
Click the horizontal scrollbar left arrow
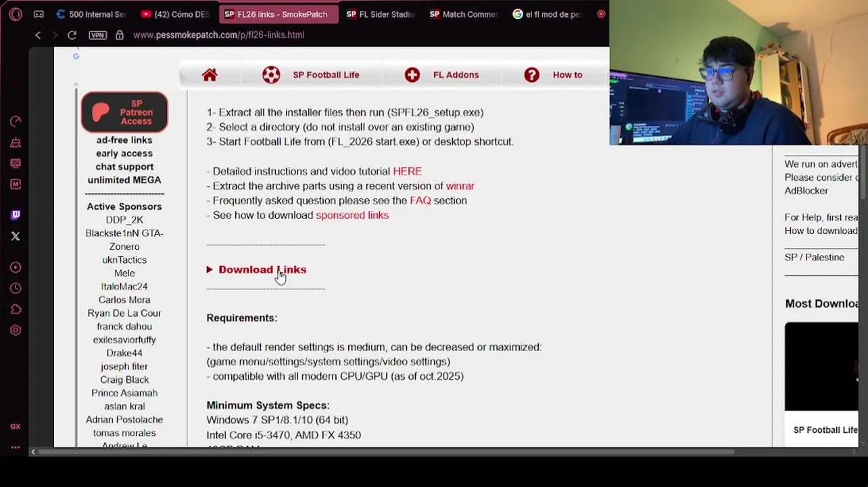(33, 452)
